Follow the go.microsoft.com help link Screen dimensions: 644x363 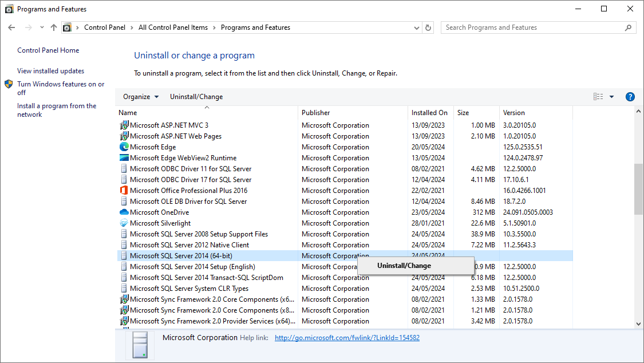[347, 337]
